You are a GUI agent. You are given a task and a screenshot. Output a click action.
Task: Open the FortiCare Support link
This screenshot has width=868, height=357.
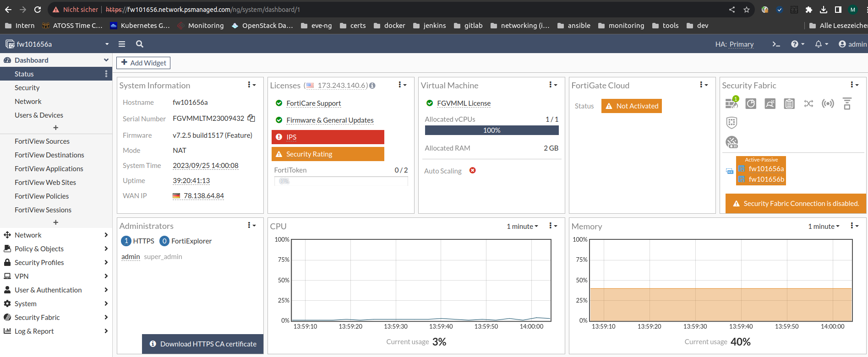pos(313,103)
